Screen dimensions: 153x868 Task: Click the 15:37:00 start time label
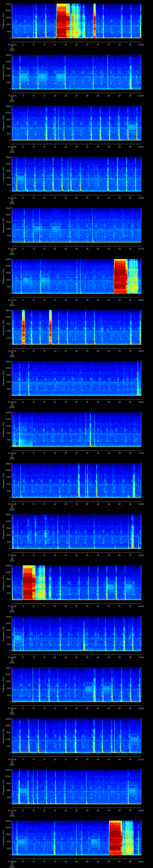click(x=12, y=810)
